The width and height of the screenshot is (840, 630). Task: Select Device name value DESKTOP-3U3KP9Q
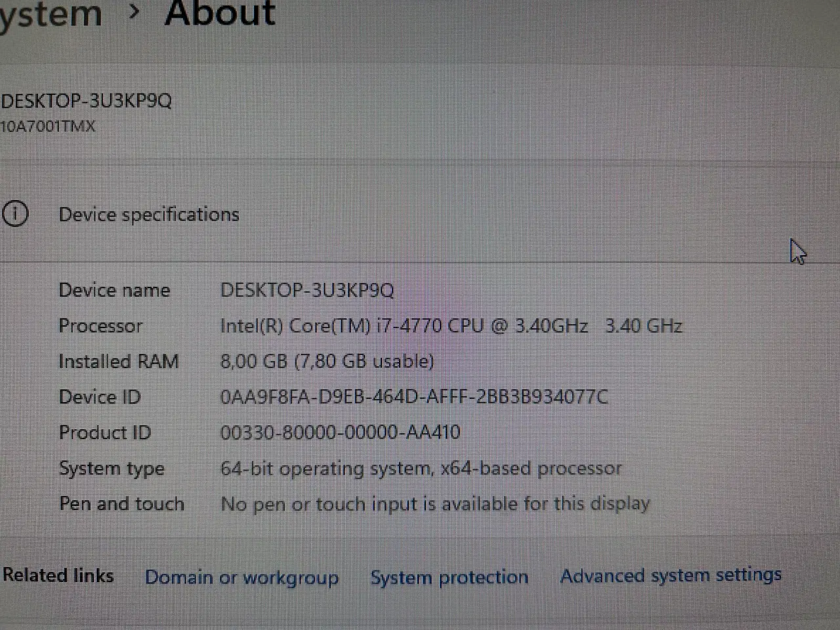click(x=307, y=290)
